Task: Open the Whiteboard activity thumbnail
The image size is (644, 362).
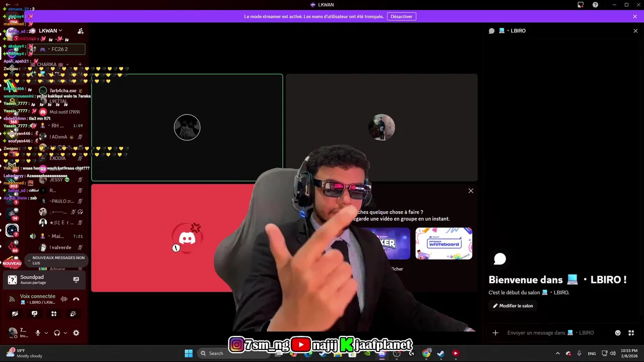Action: [x=444, y=243]
